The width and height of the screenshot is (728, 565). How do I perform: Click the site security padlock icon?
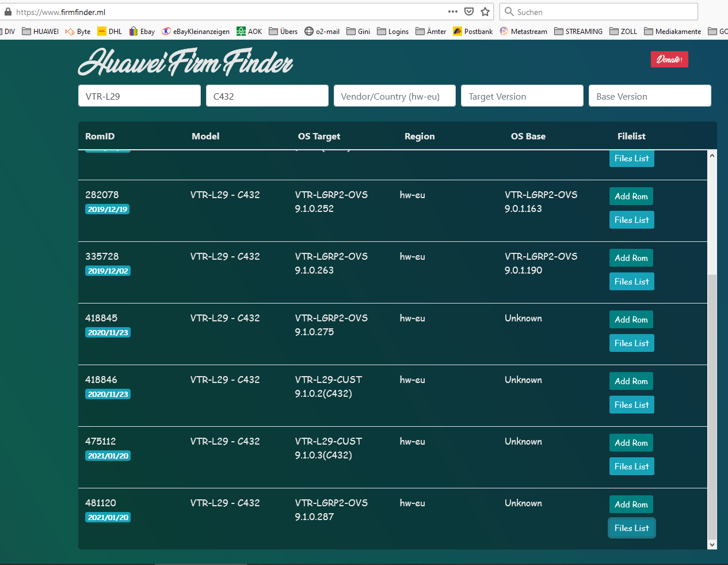point(8,12)
